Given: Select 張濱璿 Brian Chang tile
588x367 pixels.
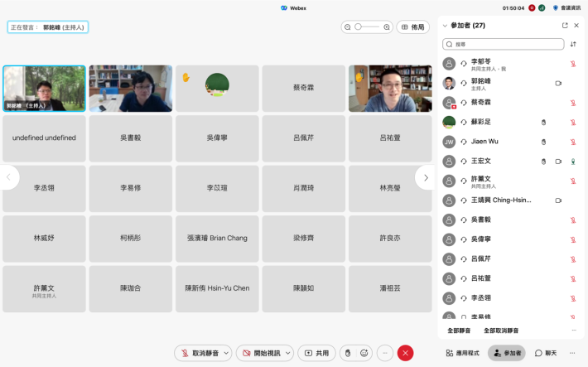Looking at the screenshot, I should click(x=217, y=239).
